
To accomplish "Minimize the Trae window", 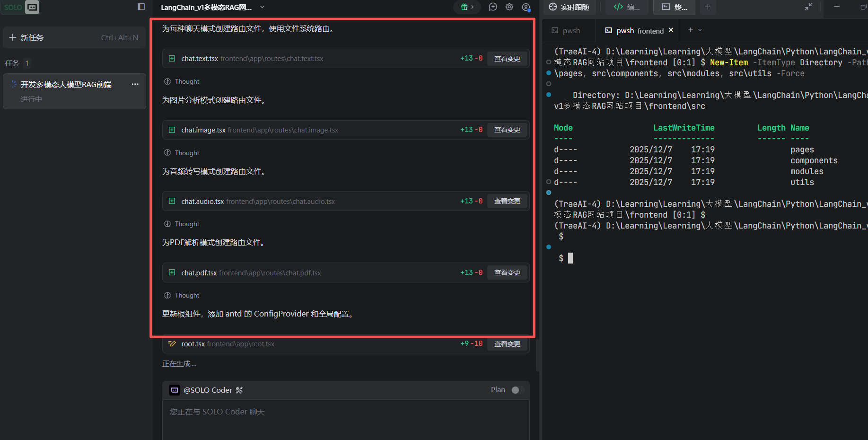I will coord(836,7).
